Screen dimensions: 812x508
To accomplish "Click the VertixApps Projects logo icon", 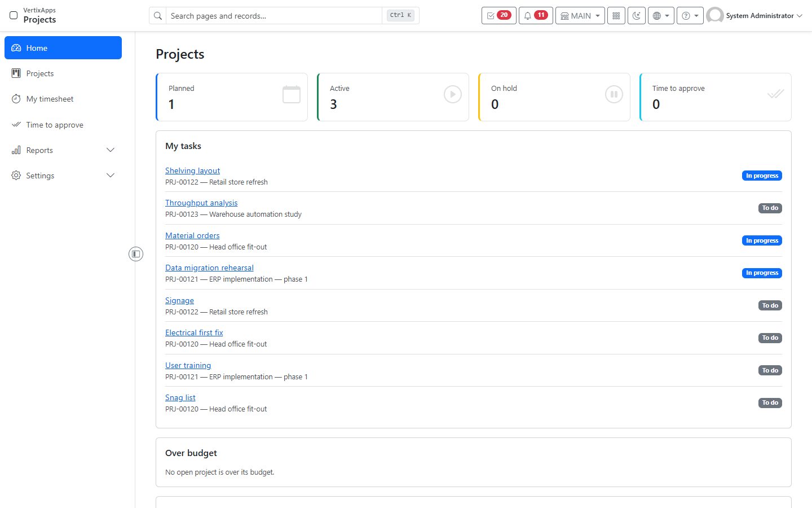I will 14,15.
